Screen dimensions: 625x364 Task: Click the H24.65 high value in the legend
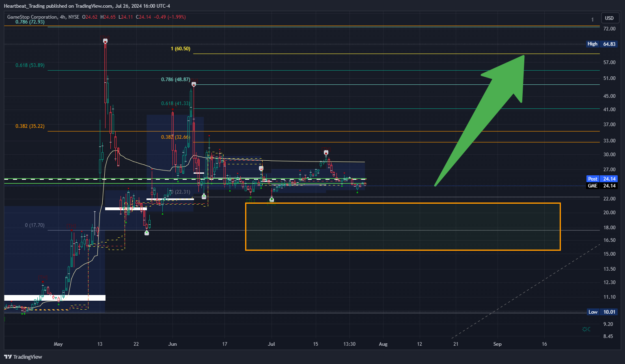coord(108,17)
